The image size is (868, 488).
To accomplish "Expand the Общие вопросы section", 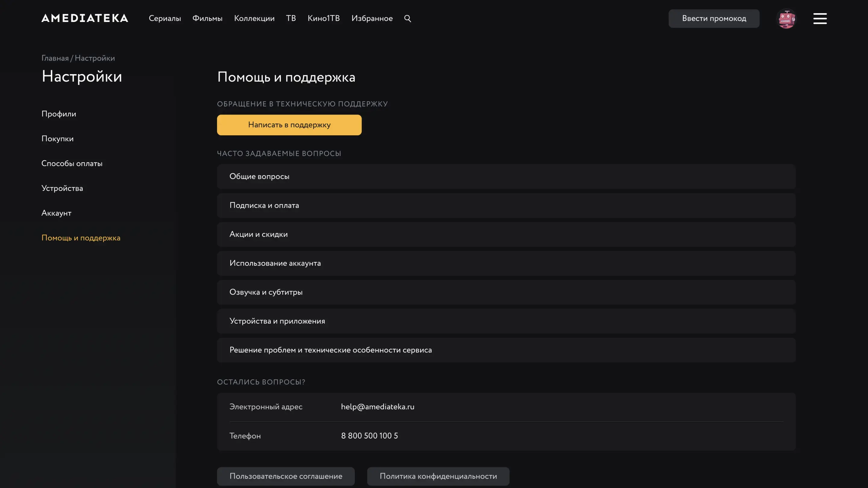I will [x=506, y=177].
